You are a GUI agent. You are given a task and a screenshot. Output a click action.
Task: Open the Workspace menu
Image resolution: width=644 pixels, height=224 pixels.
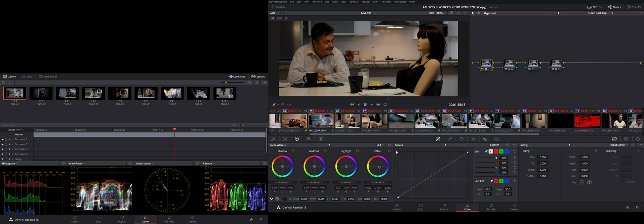(x=400, y=2)
